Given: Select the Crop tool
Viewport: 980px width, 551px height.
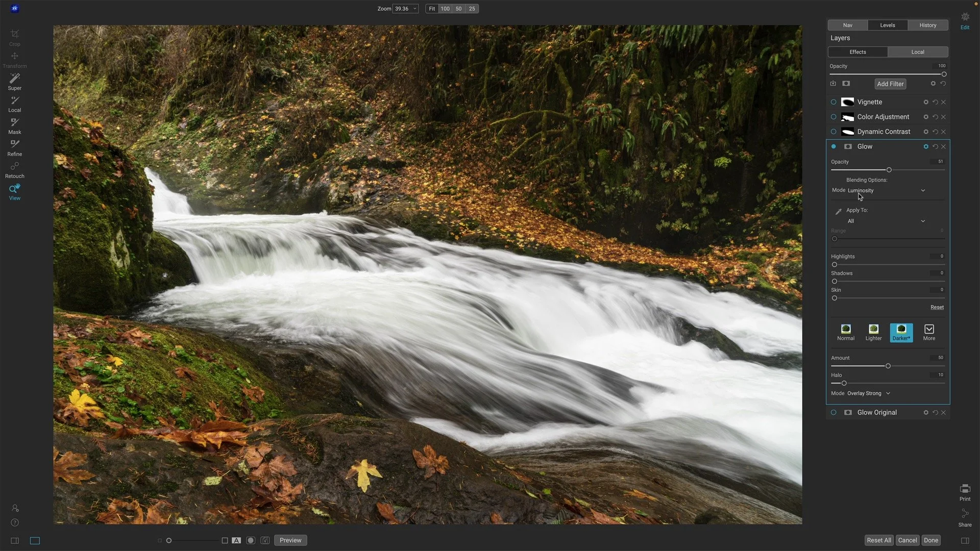Looking at the screenshot, I should point(14,37).
